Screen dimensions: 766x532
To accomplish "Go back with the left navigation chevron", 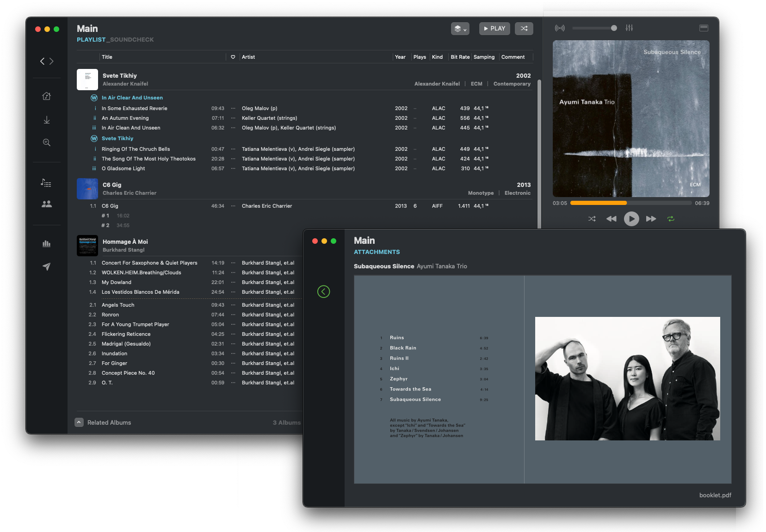I will click(x=42, y=61).
